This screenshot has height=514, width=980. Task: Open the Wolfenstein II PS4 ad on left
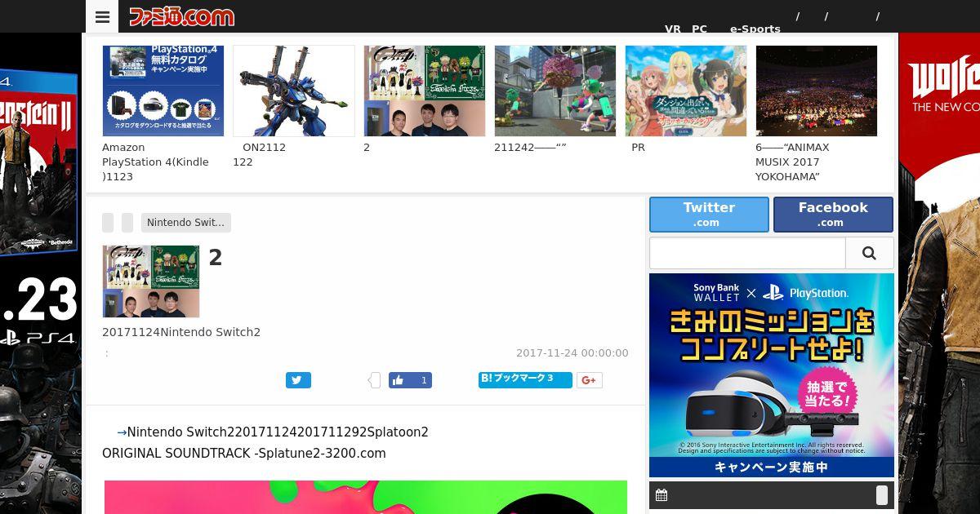pos(41,273)
